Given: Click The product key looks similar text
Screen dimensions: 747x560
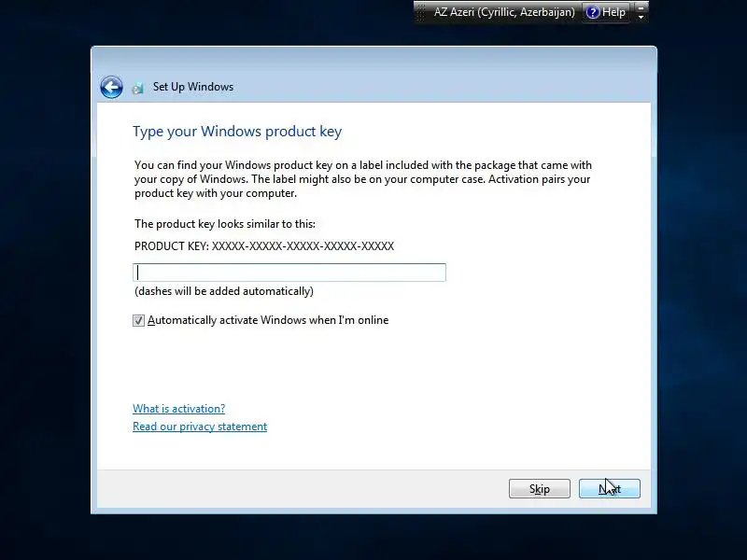Looking at the screenshot, I should [225, 224].
